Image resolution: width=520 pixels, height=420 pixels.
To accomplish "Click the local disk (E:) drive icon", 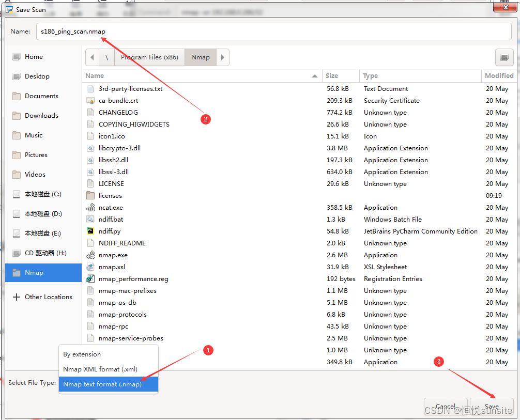I will [16, 234].
